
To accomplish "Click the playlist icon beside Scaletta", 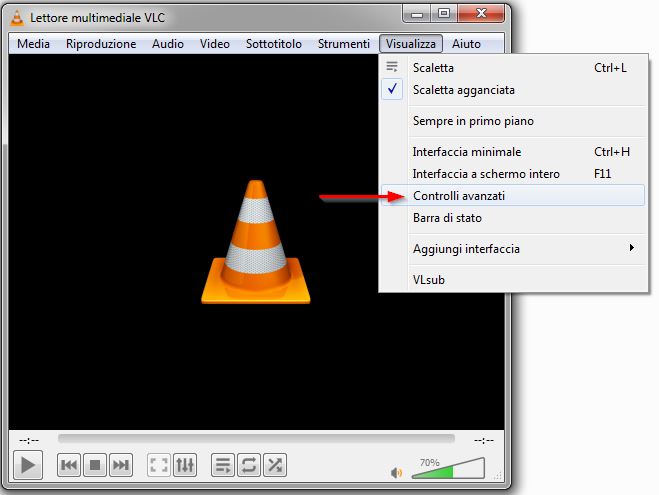I will [392, 67].
